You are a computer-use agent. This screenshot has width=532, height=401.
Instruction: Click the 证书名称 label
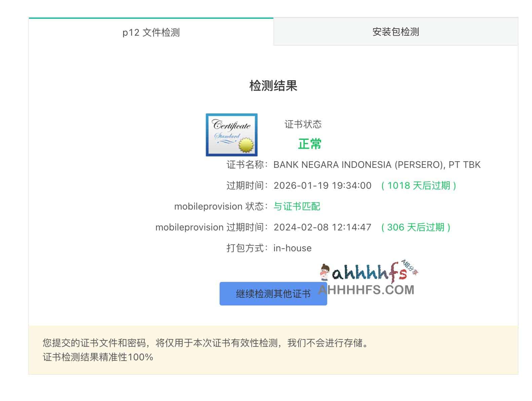pyautogui.click(x=247, y=165)
